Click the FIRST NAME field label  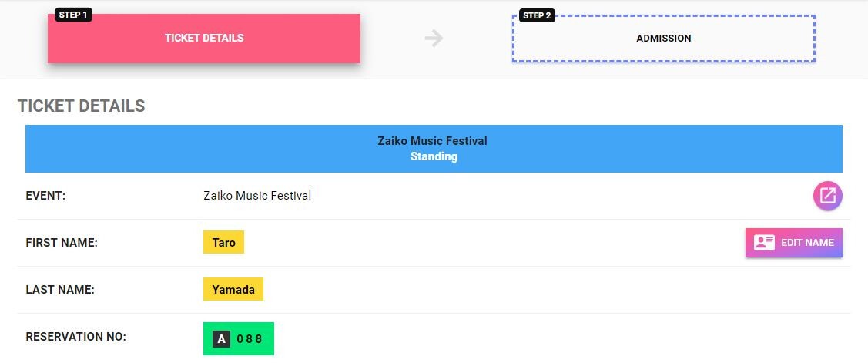pyautogui.click(x=62, y=243)
